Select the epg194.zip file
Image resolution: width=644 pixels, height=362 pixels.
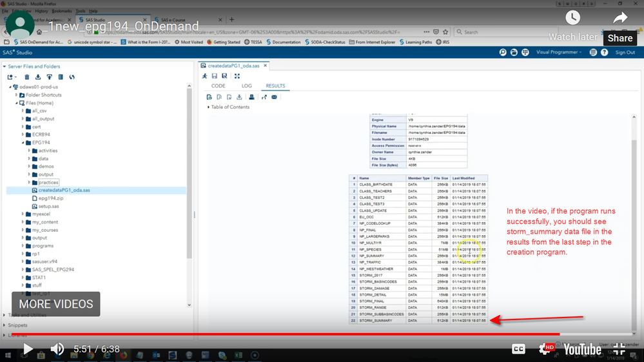tap(51, 198)
